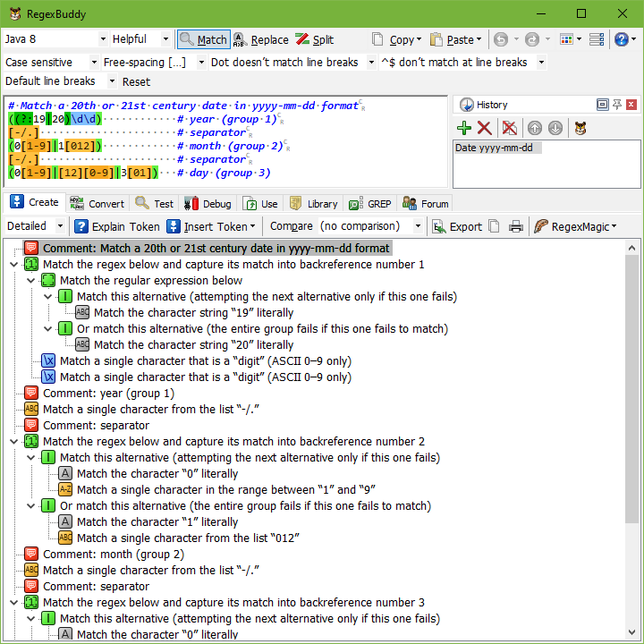Click scroll down arrow in the tree
Screen dimensions: 644x644
tap(631, 632)
